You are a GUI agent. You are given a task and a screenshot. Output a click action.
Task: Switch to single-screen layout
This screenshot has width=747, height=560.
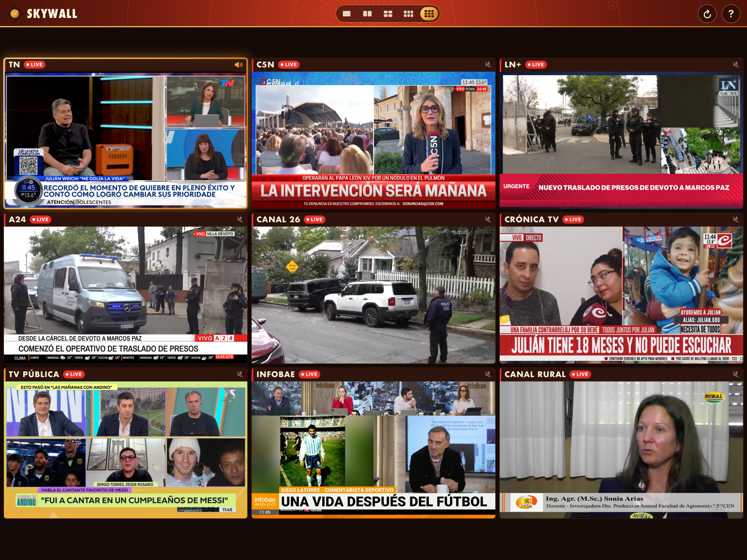coord(346,14)
